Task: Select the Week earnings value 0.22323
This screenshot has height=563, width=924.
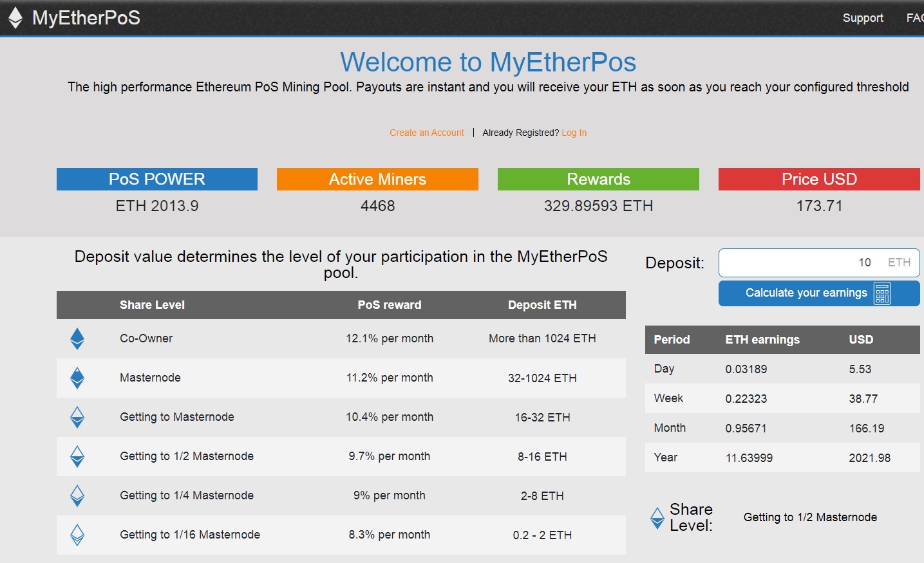Action: [746, 399]
